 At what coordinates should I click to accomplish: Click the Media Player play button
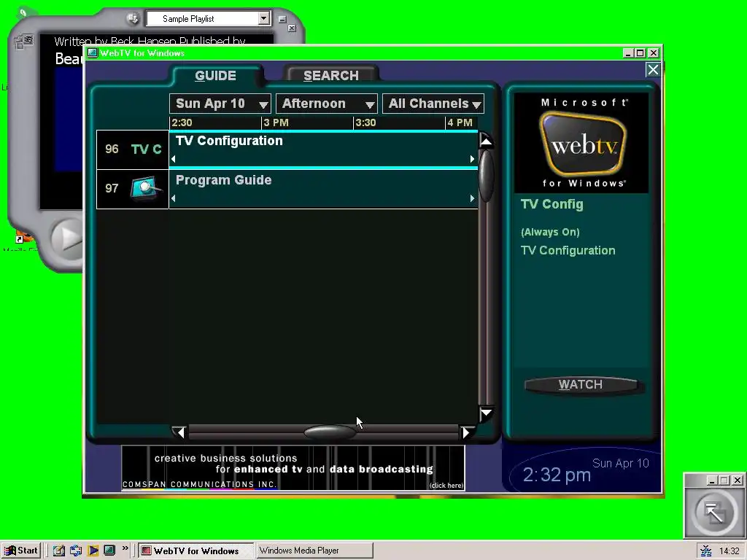click(68, 238)
